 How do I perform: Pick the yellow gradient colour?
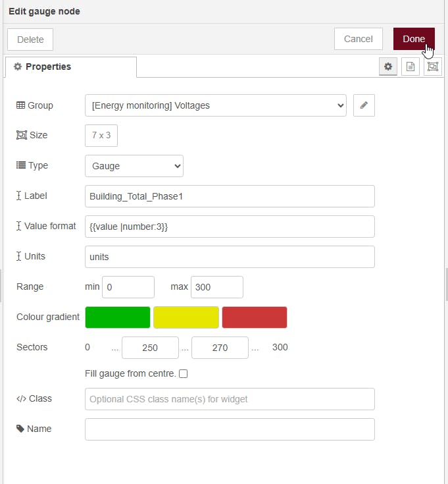[186, 317]
